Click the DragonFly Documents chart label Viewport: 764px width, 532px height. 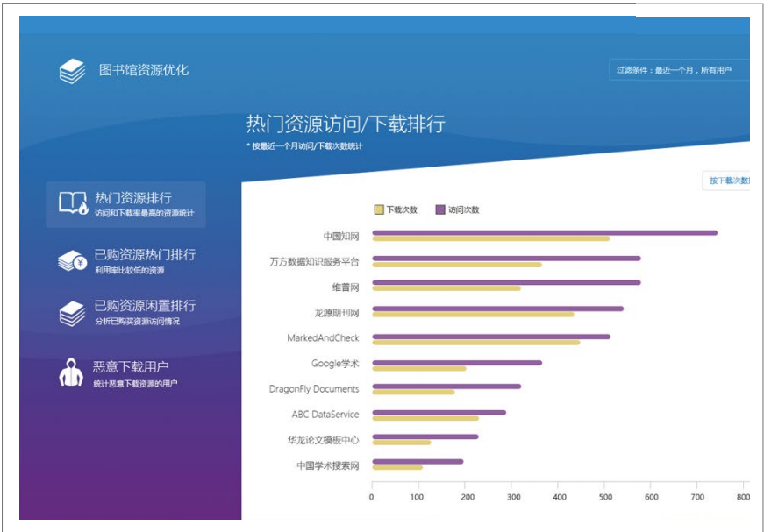(314, 389)
